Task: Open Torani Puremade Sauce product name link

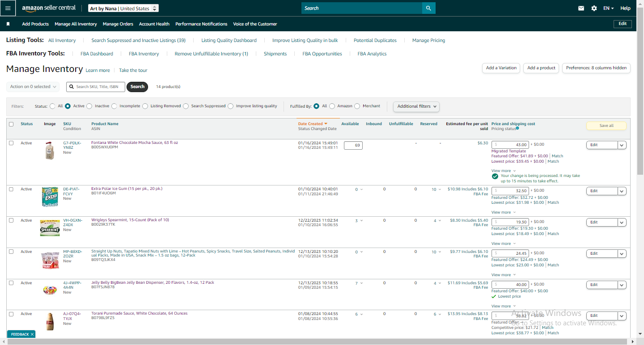Action: pyautogui.click(x=140, y=313)
